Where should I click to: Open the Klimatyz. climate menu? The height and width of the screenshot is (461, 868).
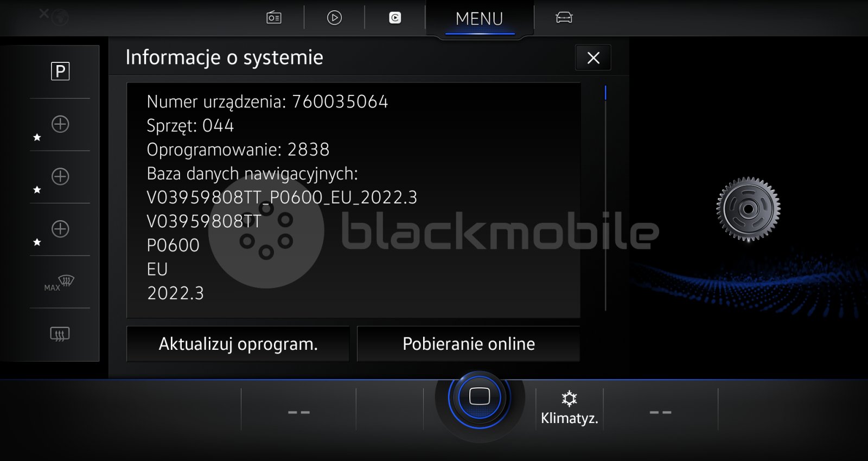[x=569, y=408]
